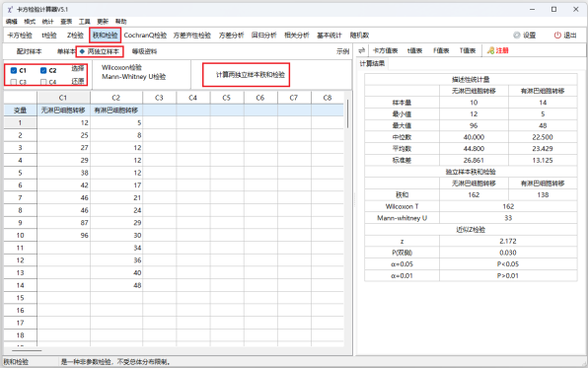588x368 pixels.
Task: Click the key icon for 注册
Action: (x=490, y=50)
